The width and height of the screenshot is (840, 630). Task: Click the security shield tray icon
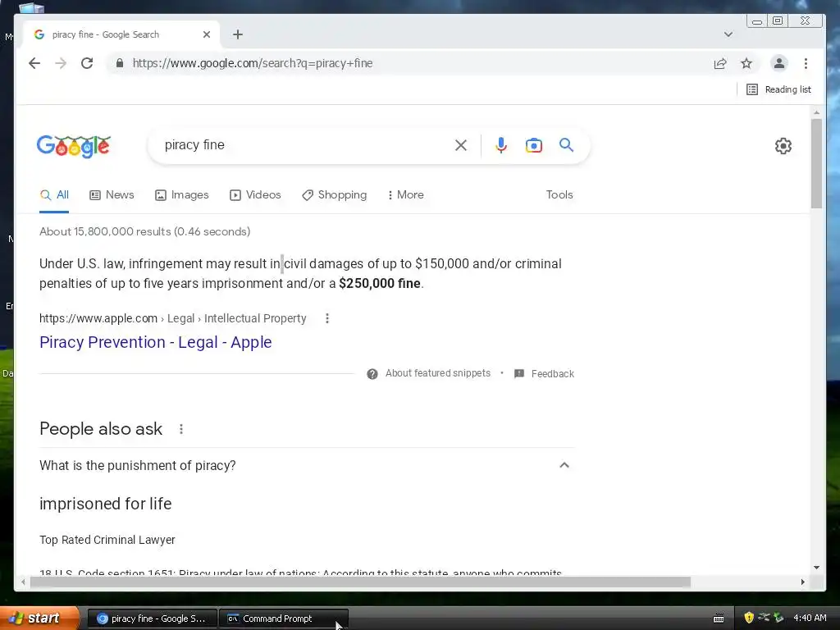click(749, 619)
